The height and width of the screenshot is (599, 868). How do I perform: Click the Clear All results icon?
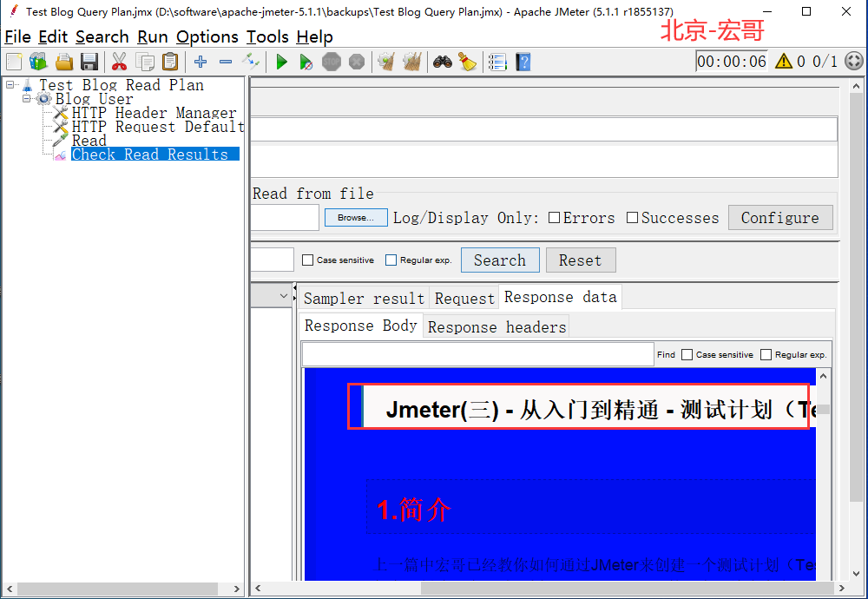(x=412, y=62)
